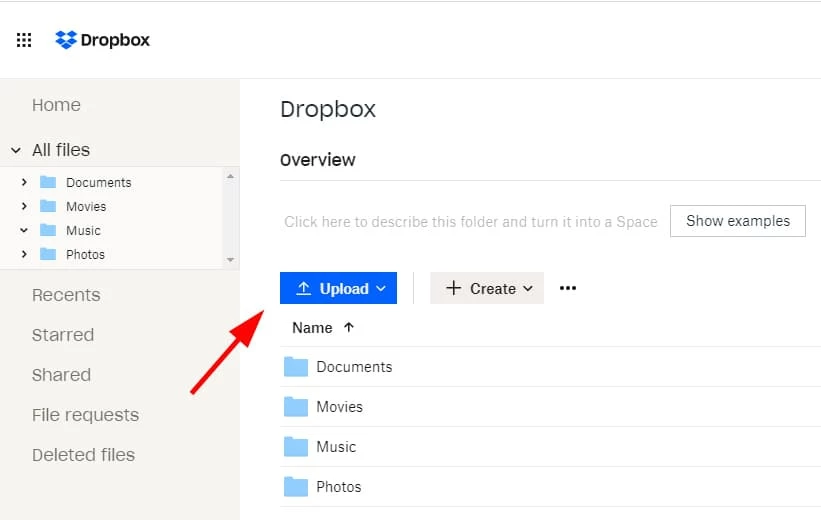Open Deleted files in sidebar
The image size is (821, 520).
(83, 455)
